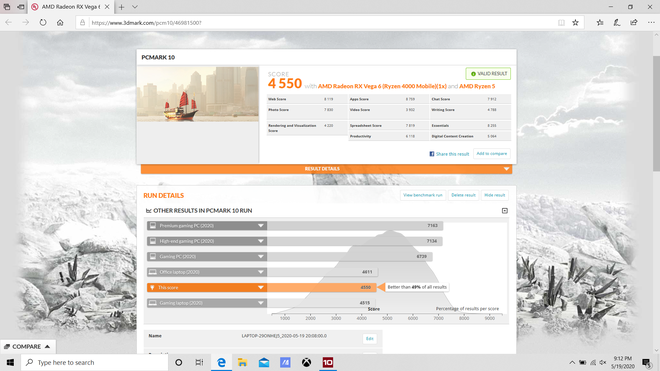Collapse the Other Results panel icon
This screenshot has height=371, width=660.
[x=505, y=211]
